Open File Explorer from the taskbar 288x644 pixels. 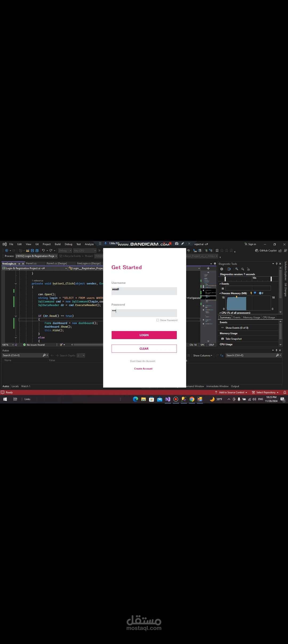pos(143,399)
